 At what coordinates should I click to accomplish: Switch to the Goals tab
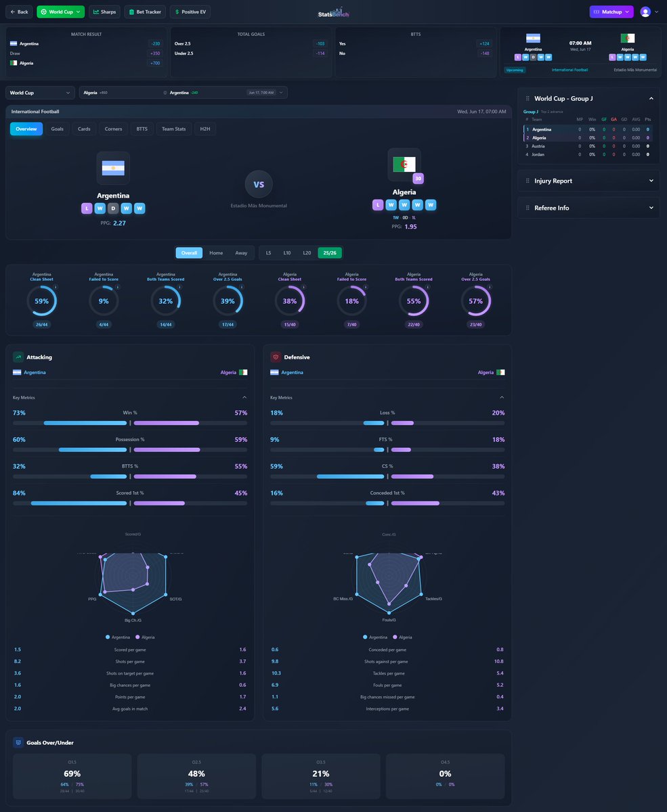[58, 129]
